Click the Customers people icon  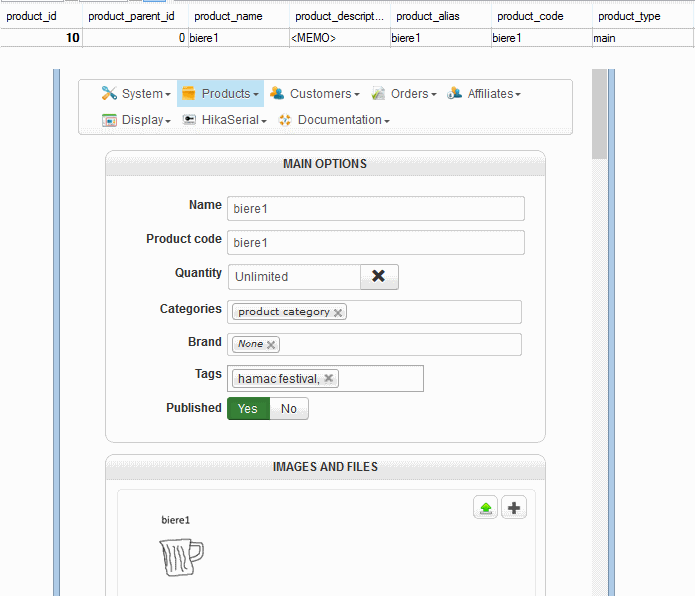(x=277, y=93)
